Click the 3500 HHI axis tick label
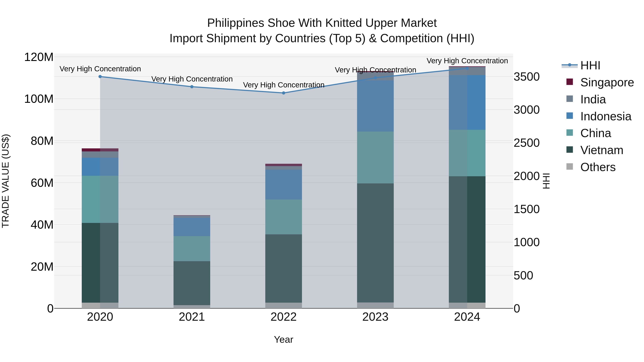 (526, 77)
